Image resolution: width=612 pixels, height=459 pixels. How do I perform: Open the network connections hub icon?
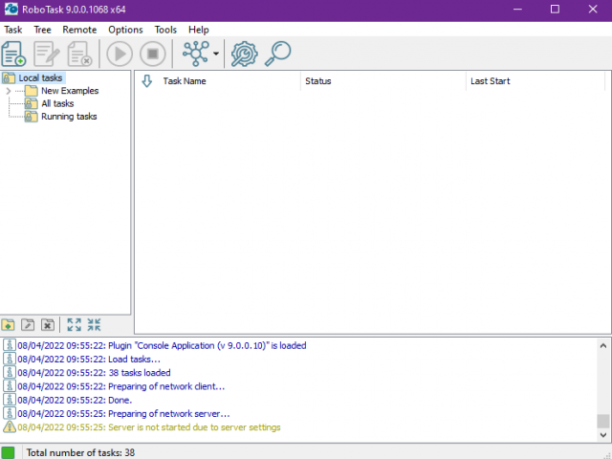point(196,53)
